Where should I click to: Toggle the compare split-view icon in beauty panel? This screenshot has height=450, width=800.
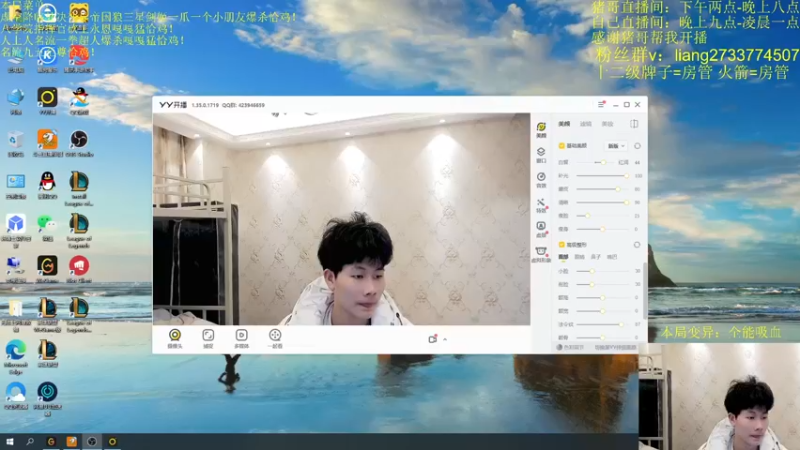[x=634, y=124]
